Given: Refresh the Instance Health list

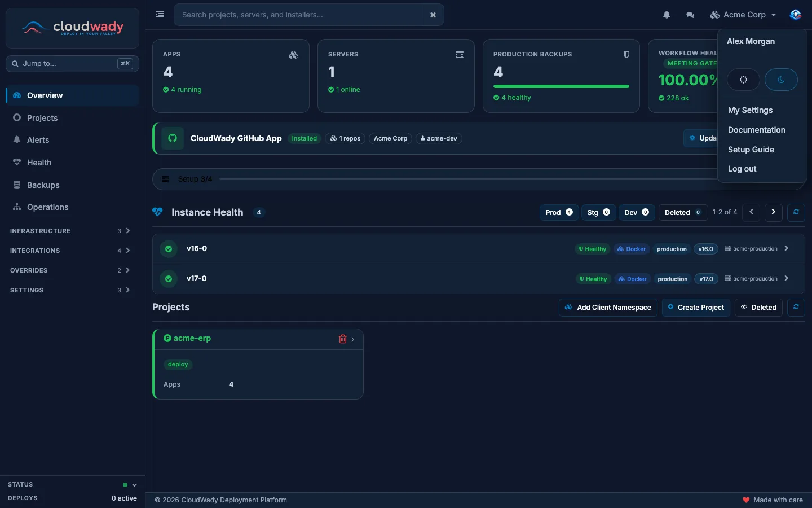Looking at the screenshot, I should [796, 212].
